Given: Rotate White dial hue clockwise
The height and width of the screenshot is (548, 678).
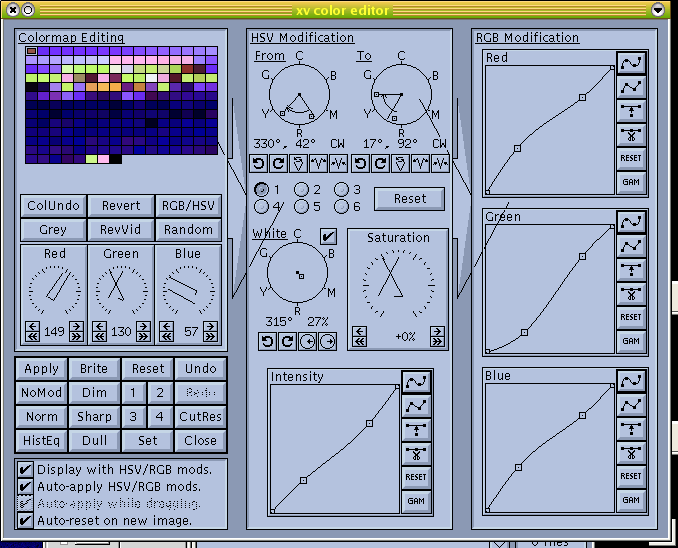Looking at the screenshot, I should (x=287, y=341).
